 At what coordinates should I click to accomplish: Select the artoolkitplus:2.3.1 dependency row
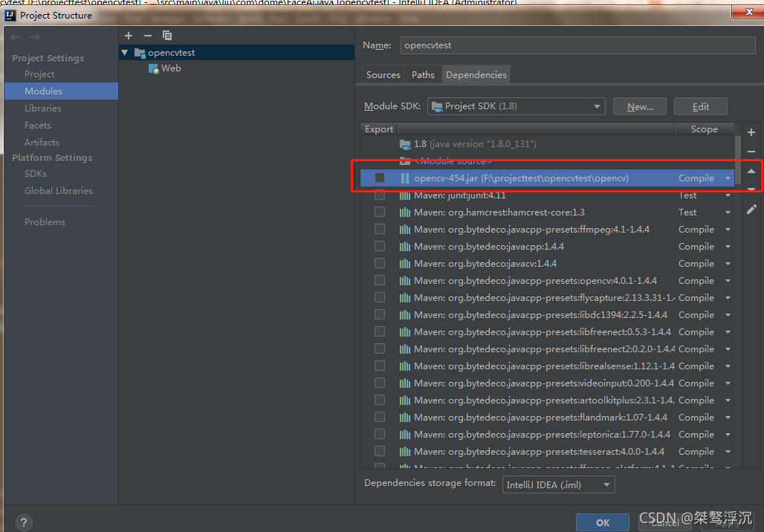547,400
